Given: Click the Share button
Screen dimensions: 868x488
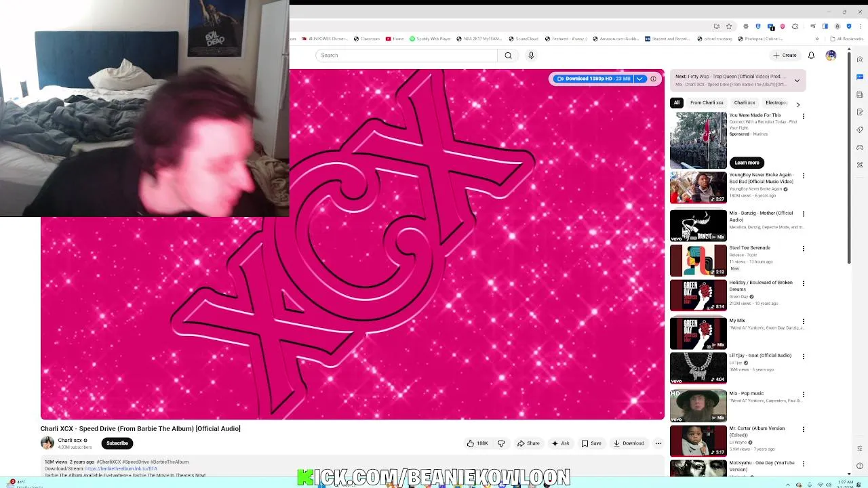Looking at the screenshot, I should pyautogui.click(x=528, y=443).
